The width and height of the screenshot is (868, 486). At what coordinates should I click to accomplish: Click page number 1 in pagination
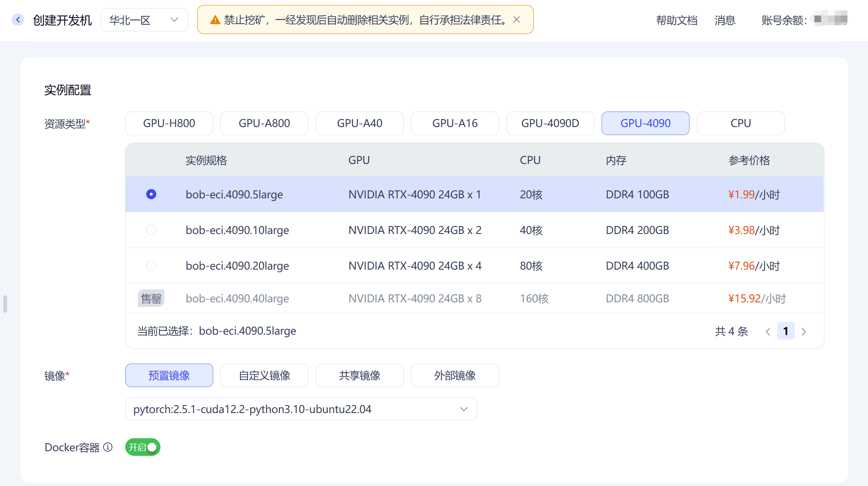[x=785, y=331]
